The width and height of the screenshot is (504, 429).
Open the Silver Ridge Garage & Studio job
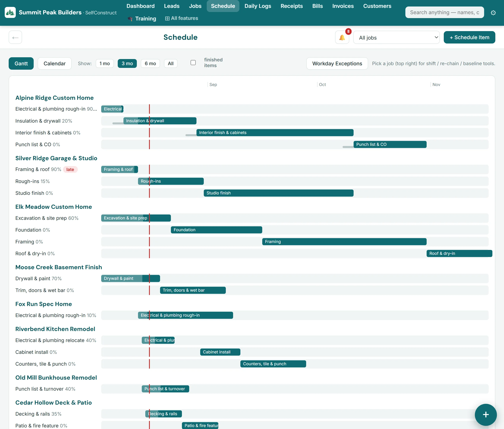pos(56,158)
